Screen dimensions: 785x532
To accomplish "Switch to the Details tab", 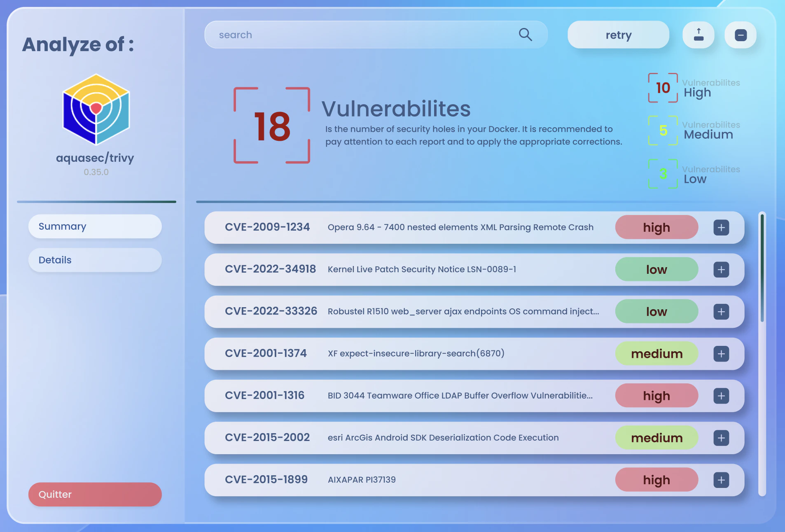I will (x=95, y=260).
